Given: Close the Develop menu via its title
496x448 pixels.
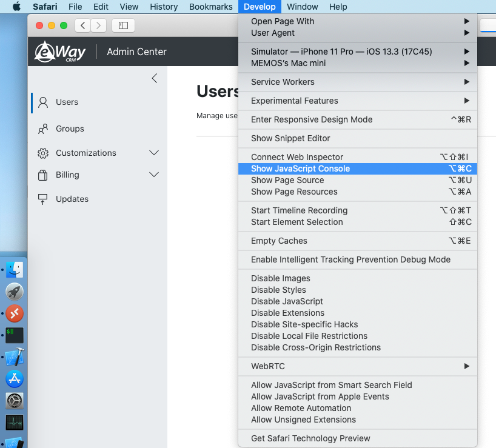Looking at the screenshot, I should click(x=260, y=7).
